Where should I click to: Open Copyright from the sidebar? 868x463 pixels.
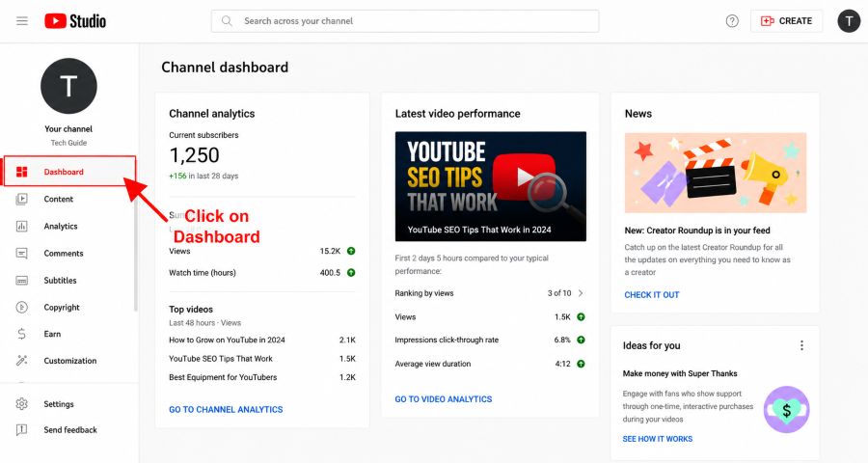tap(62, 307)
